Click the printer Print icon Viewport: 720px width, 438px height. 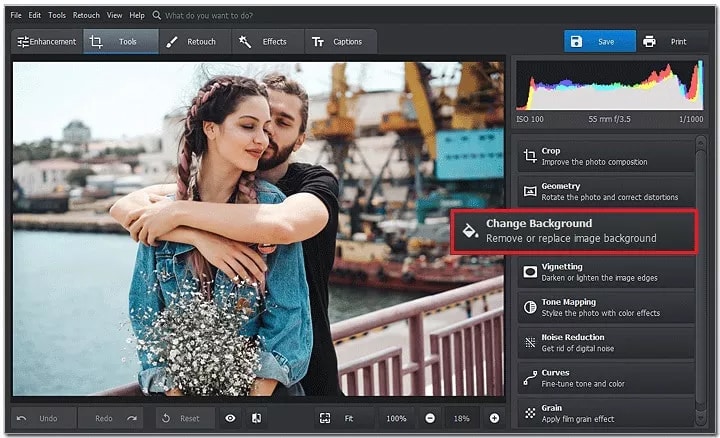click(649, 42)
